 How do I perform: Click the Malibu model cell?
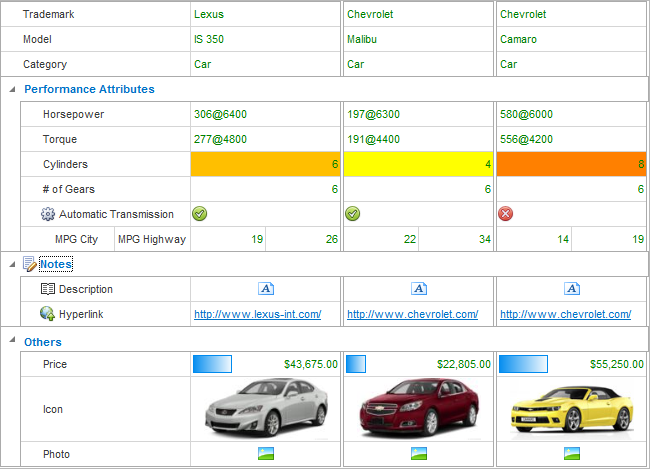tap(418, 39)
